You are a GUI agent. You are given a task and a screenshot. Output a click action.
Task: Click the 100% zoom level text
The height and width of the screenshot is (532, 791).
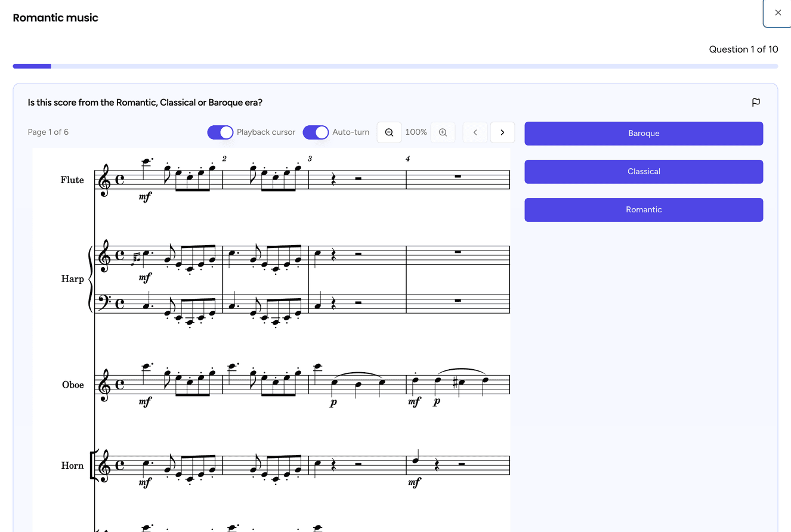click(x=416, y=132)
